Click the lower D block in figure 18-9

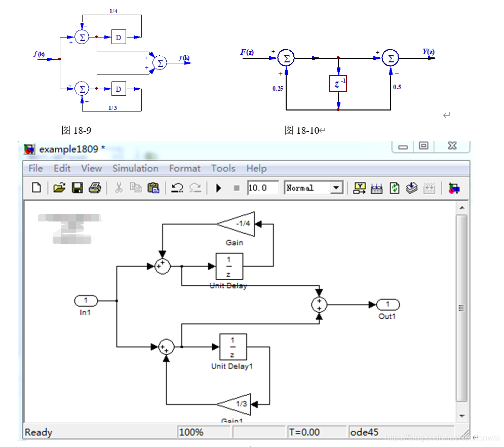tap(119, 89)
